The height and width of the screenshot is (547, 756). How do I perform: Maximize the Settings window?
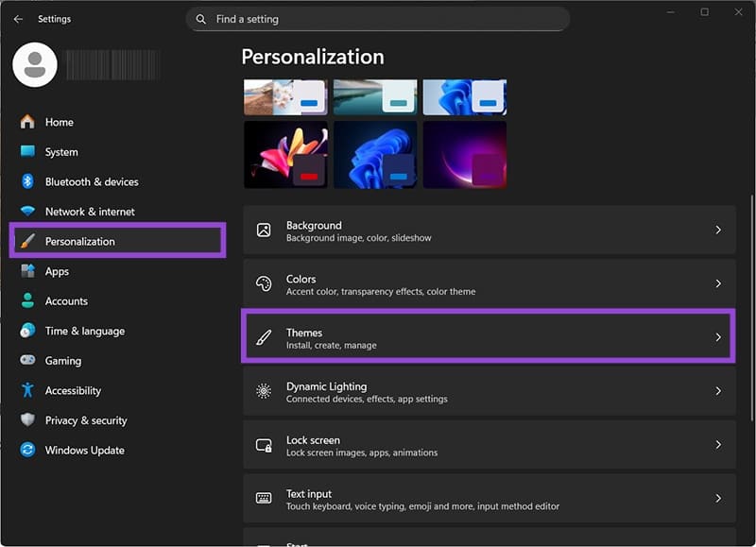point(704,11)
